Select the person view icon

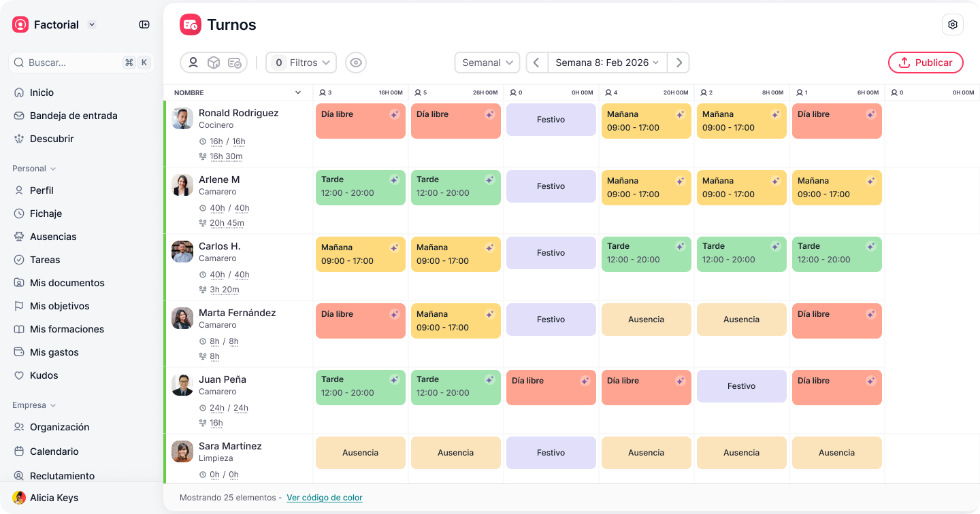(x=193, y=63)
